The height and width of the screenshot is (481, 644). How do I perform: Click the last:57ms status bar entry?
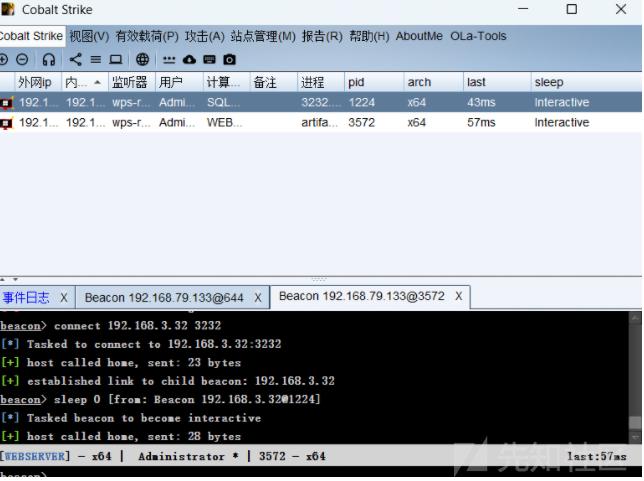(x=597, y=456)
